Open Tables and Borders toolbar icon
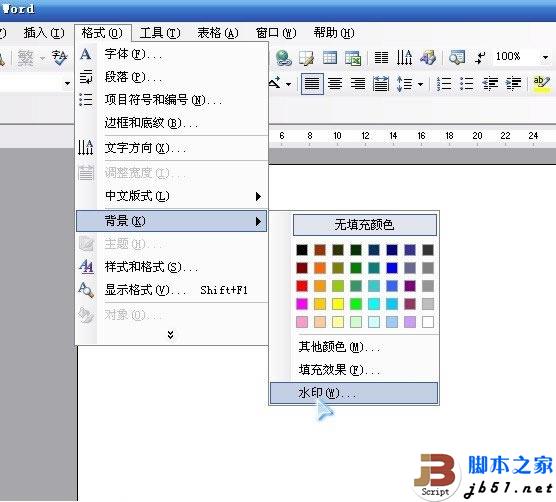Viewport: 556px width, 502px height. click(x=306, y=58)
